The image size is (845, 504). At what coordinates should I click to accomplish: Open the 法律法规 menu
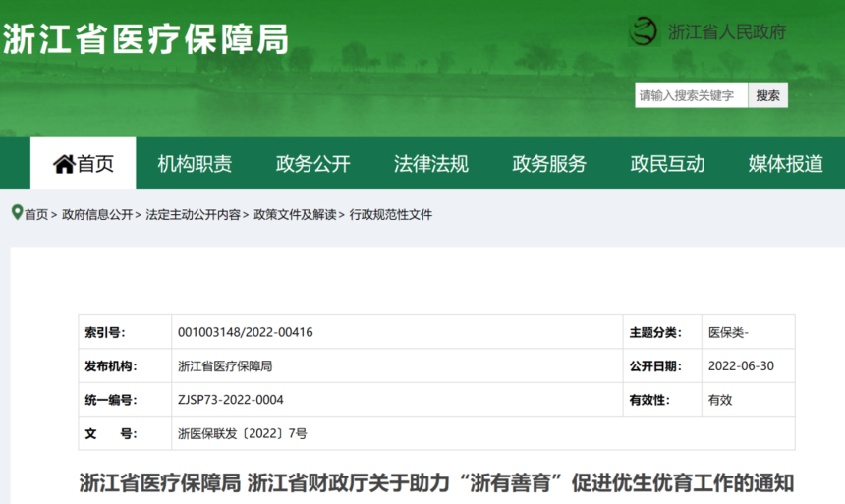point(431,164)
